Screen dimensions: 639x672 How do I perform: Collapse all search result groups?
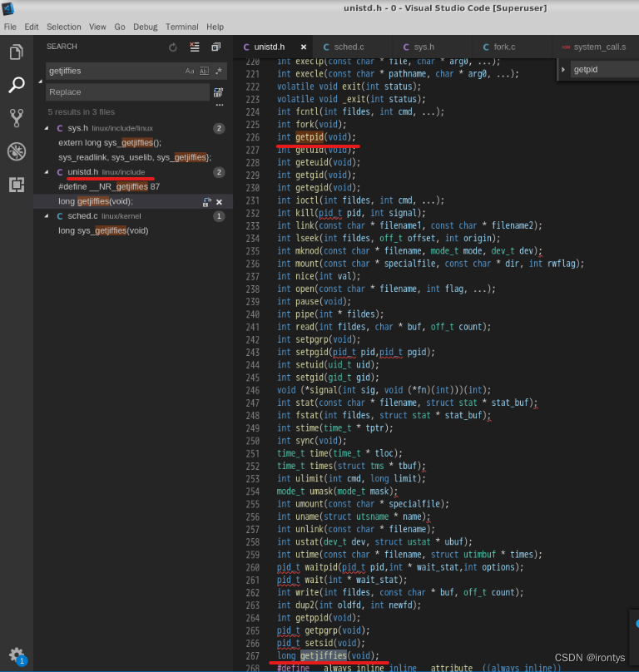(216, 47)
